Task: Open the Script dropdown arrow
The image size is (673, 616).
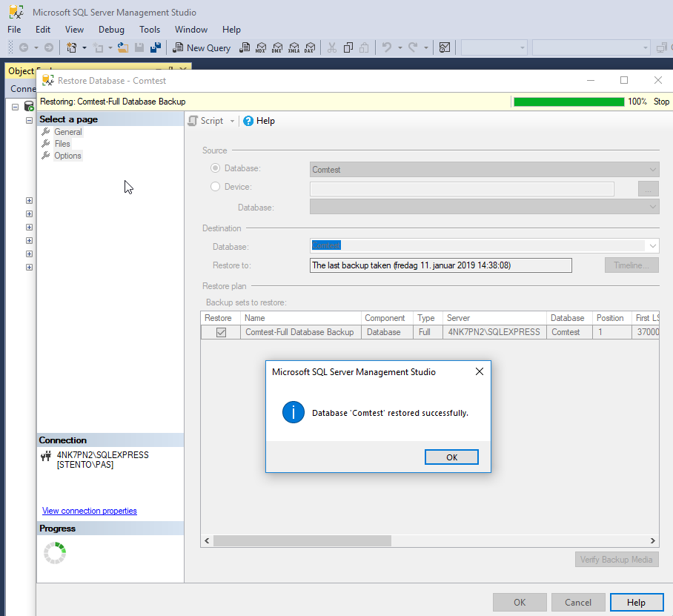Action: click(232, 121)
